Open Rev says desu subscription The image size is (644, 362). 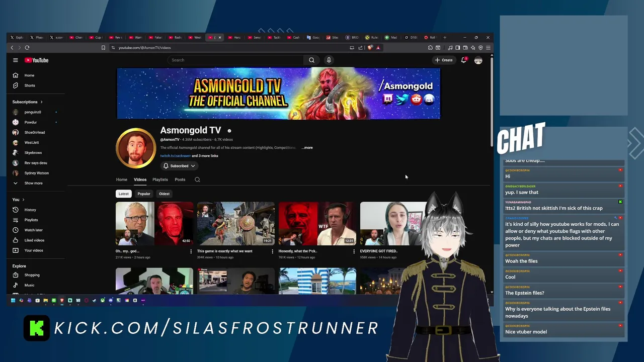point(35,163)
